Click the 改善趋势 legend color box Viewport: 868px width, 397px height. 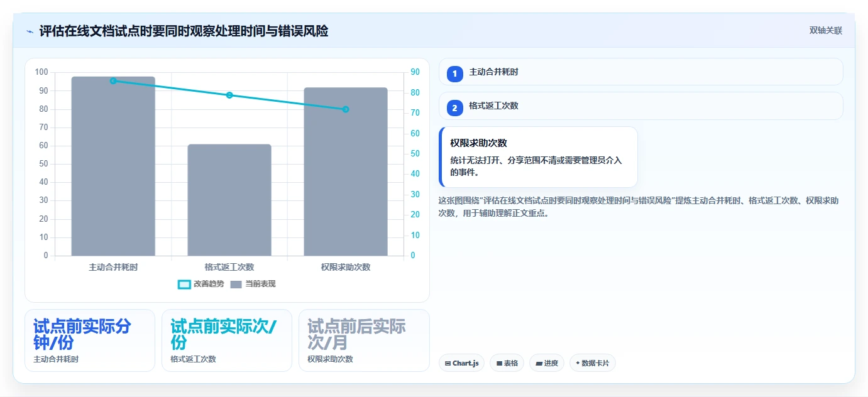coord(184,284)
